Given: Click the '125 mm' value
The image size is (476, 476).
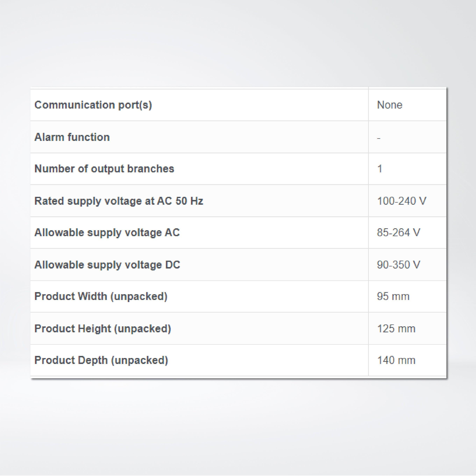Looking at the screenshot, I should pos(396,329).
